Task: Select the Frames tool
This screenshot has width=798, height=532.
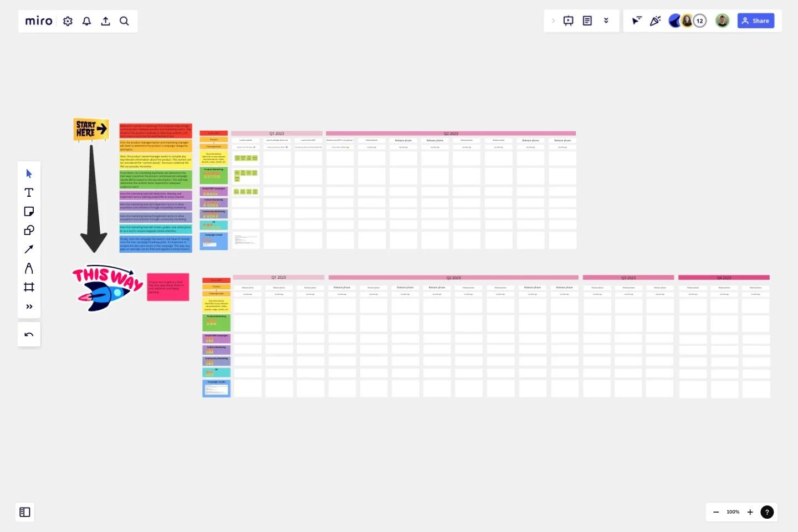Action: (29, 287)
